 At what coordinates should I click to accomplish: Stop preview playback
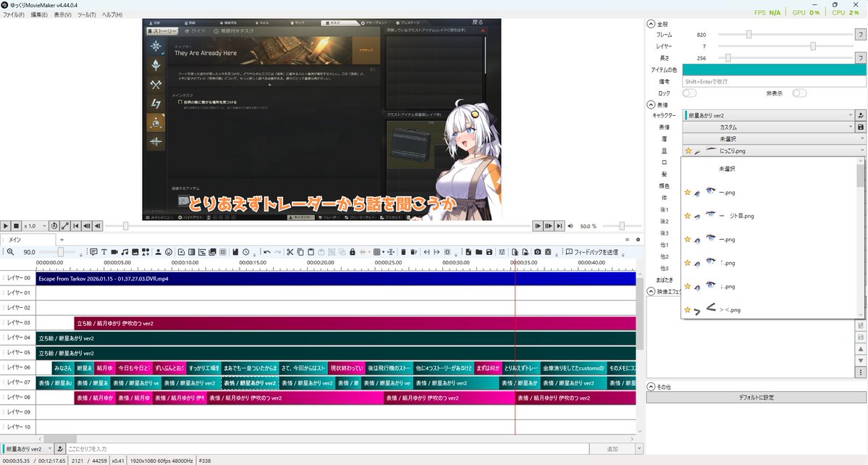coord(17,226)
